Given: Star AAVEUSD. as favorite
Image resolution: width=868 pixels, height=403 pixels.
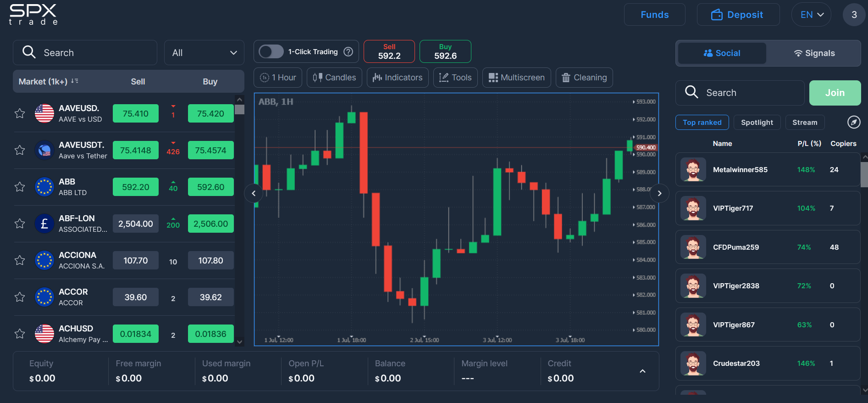Looking at the screenshot, I should click(20, 113).
